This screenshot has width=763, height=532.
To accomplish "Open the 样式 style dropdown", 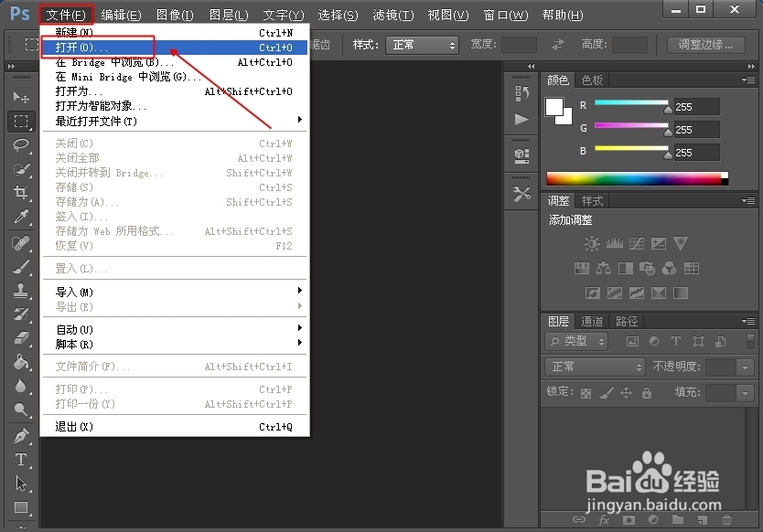I will tap(423, 45).
